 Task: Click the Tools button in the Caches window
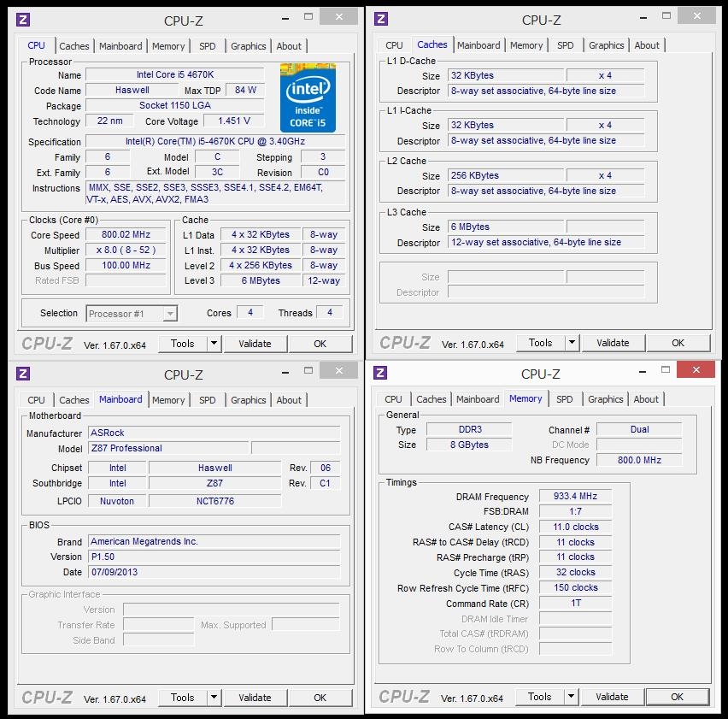540,343
